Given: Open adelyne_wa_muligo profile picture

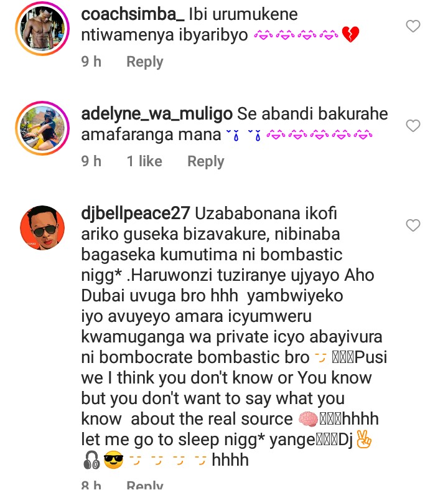Looking at the screenshot, I should [42, 128].
